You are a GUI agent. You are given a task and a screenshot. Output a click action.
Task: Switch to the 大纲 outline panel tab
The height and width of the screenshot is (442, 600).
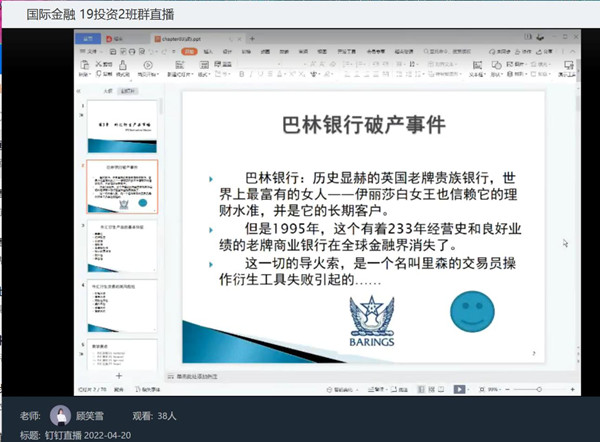[x=107, y=90]
